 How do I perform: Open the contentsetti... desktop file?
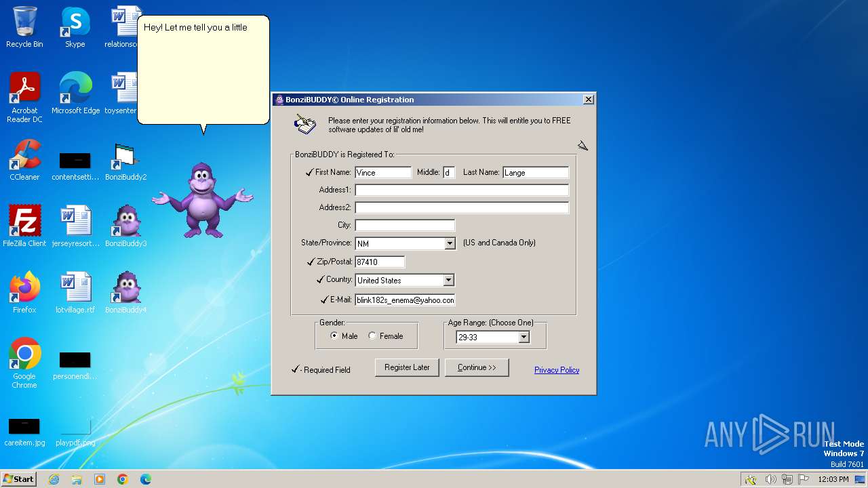tap(75, 167)
